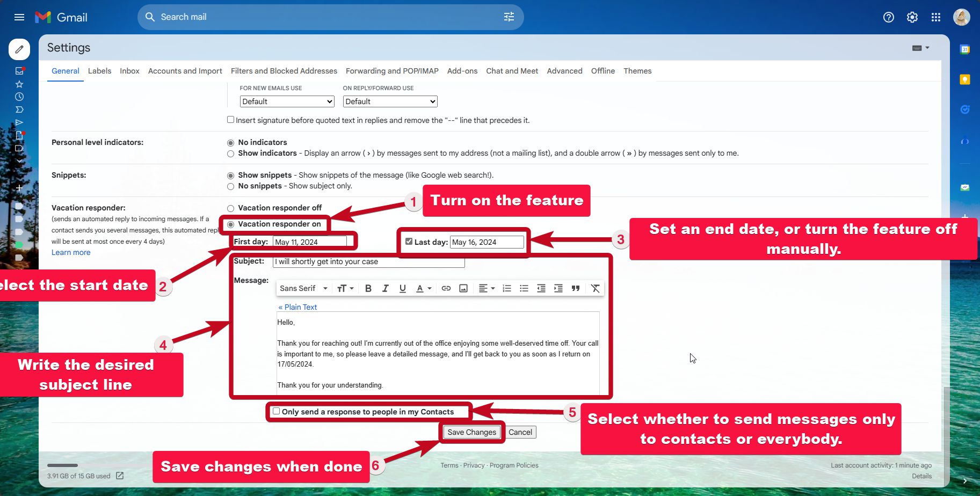Open For New Emails Use dropdown
This screenshot has width=980, height=496.
(x=287, y=101)
